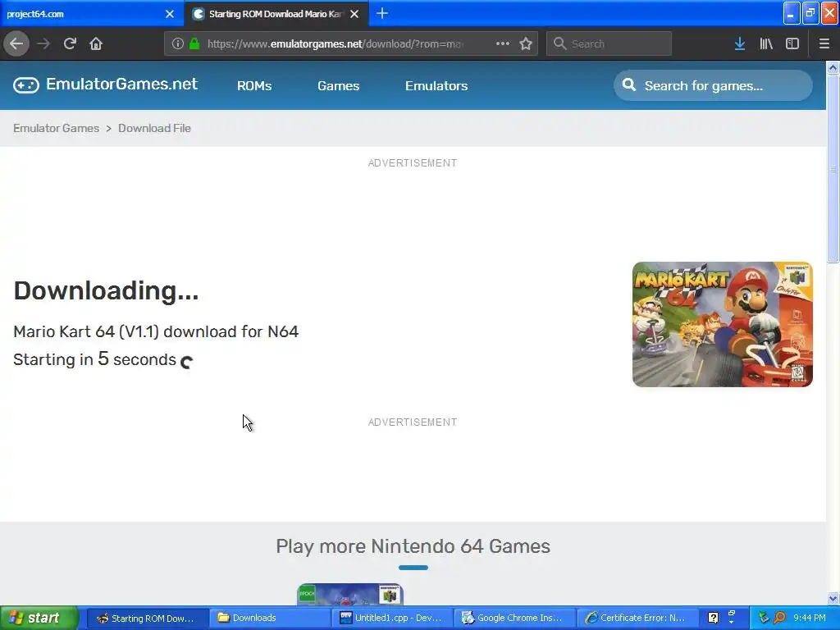This screenshot has height=630, width=840.
Task: Bookmark this page with the star
Action: point(526,43)
